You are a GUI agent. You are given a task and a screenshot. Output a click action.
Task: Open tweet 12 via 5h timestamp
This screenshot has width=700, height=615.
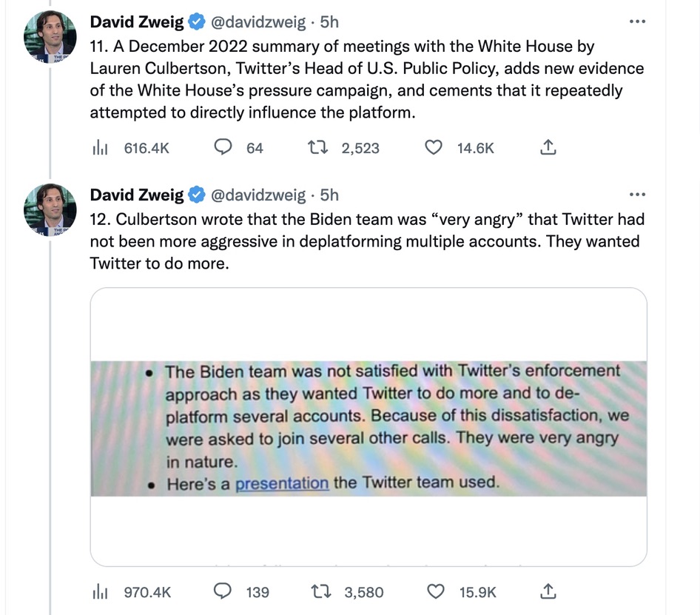pos(329,195)
